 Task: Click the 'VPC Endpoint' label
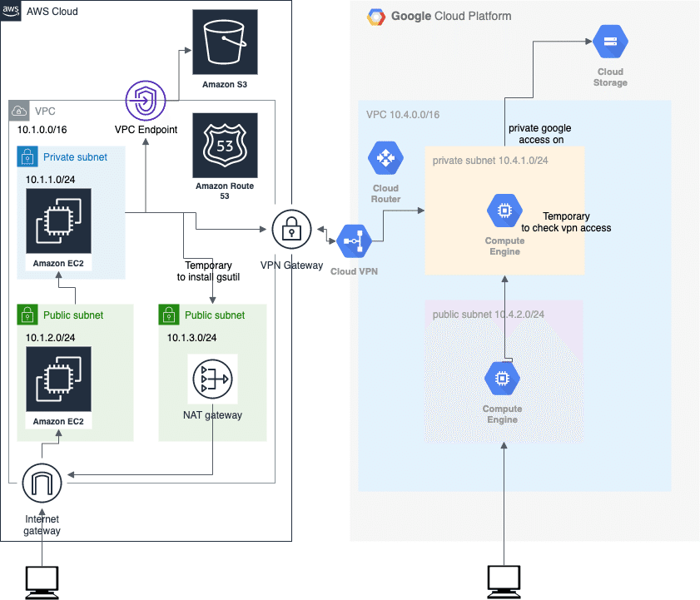pyautogui.click(x=146, y=130)
